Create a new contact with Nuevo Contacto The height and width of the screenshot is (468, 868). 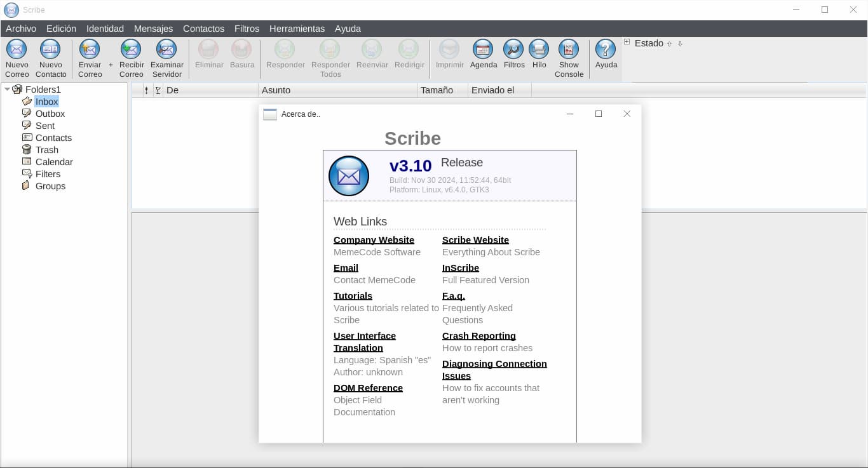pos(50,49)
